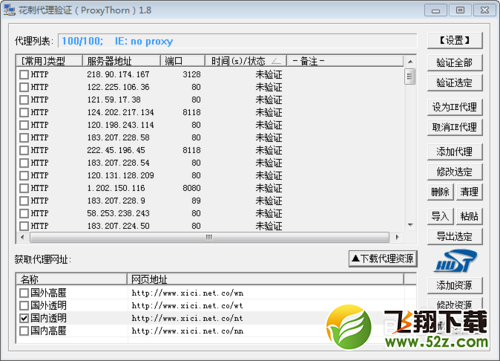Click the ProxyThorn title bar app icon
This screenshot has width=500, height=361.
9,10
